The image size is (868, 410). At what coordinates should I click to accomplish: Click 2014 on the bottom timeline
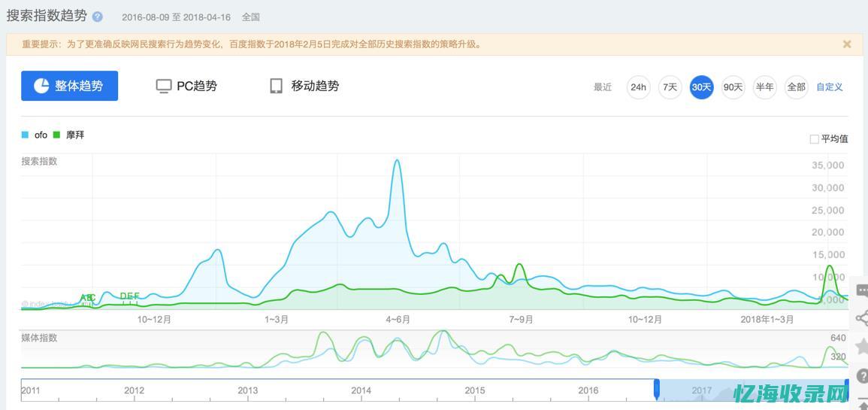(x=361, y=390)
